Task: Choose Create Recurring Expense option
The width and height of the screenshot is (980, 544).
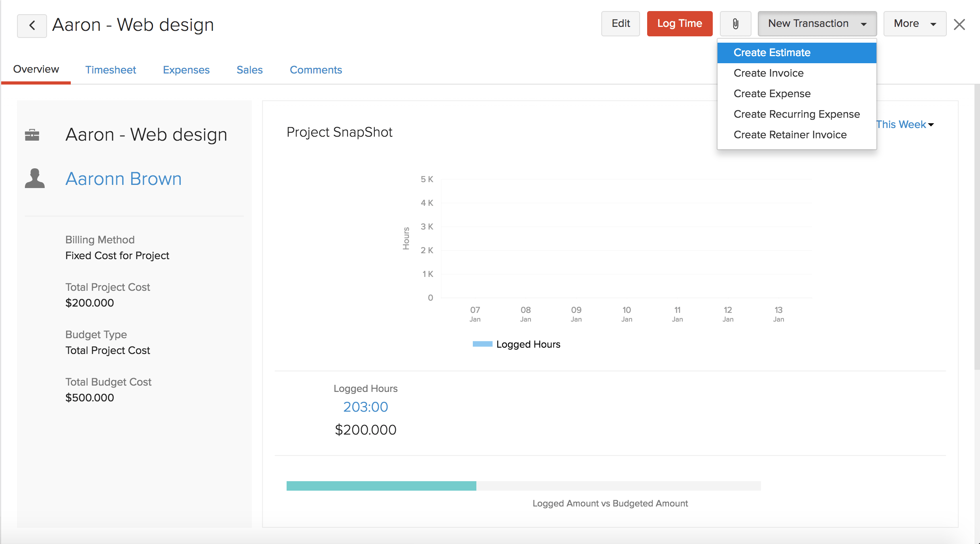Action: coord(797,114)
